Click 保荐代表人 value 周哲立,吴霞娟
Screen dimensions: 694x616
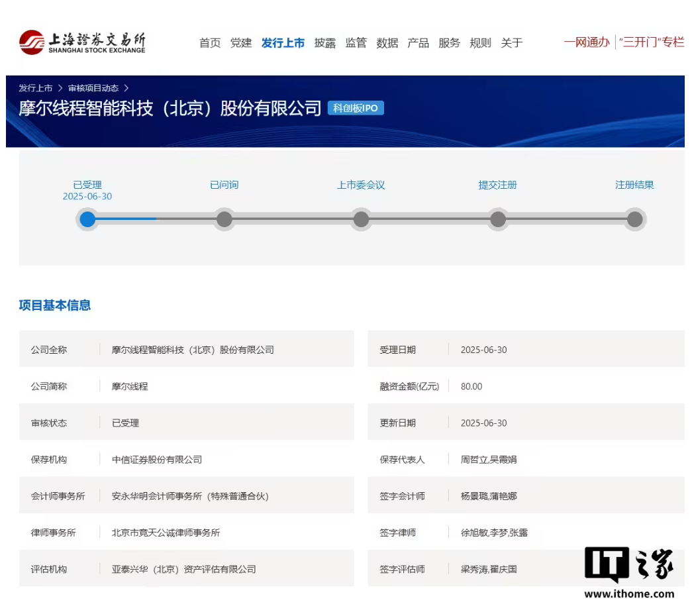(489, 460)
